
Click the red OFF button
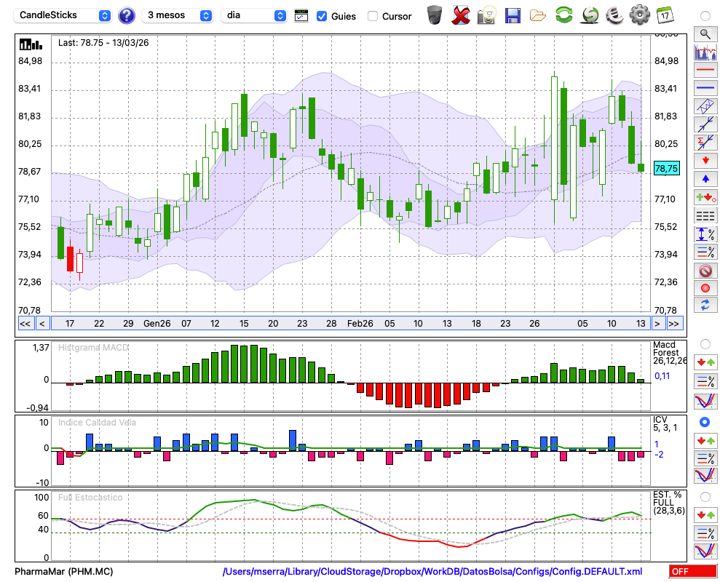coord(692,572)
